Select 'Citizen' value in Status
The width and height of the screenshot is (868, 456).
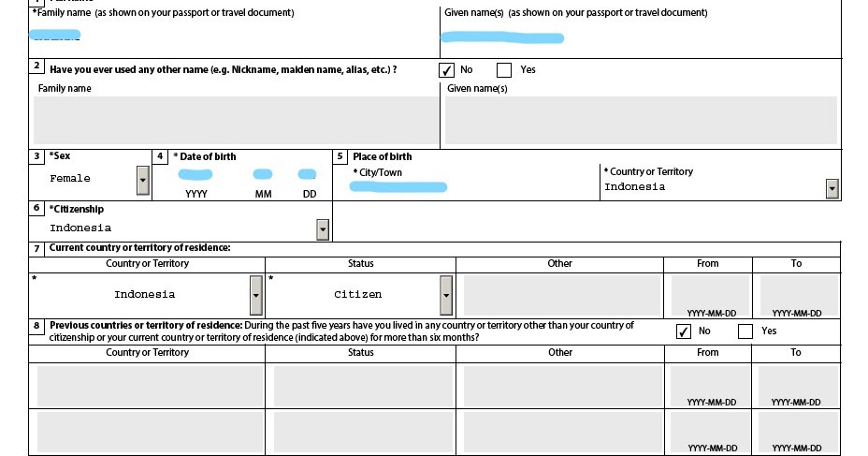click(357, 294)
